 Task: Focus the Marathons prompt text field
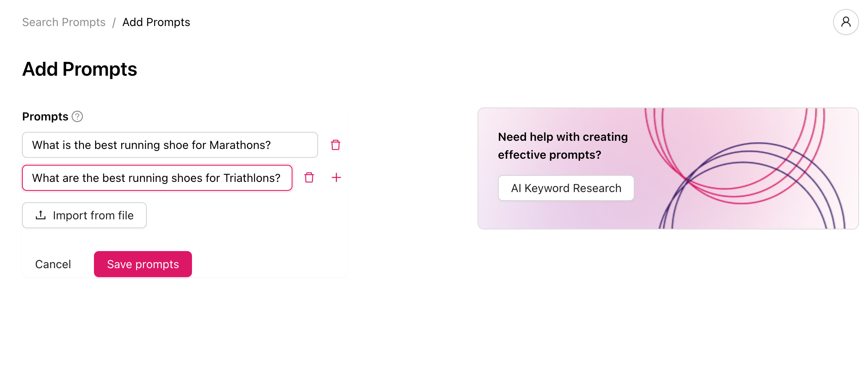pyautogui.click(x=170, y=145)
